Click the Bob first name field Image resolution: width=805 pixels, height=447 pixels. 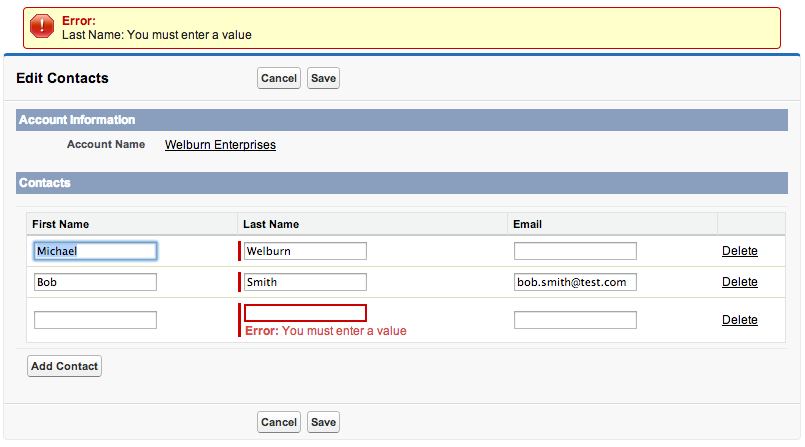click(x=95, y=282)
